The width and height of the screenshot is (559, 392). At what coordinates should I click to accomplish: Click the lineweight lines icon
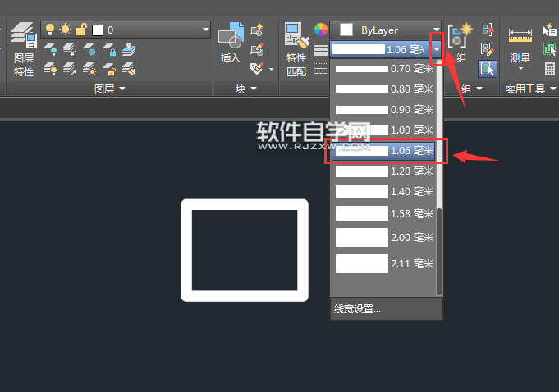(321, 49)
